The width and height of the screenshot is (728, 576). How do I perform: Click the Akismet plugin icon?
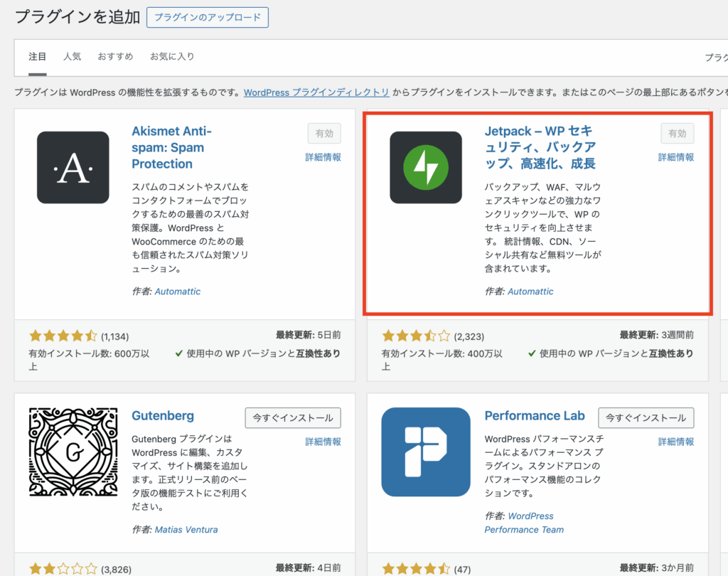(73, 167)
